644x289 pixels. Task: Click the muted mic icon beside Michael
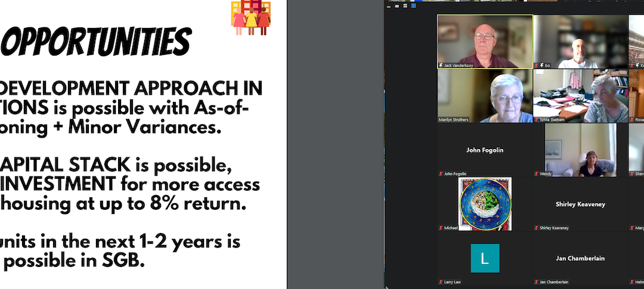tap(441, 228)
